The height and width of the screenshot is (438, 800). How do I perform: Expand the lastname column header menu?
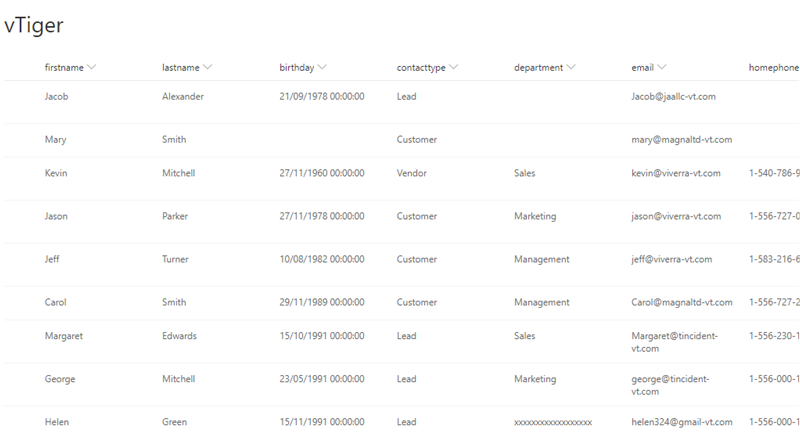point(208,67)
